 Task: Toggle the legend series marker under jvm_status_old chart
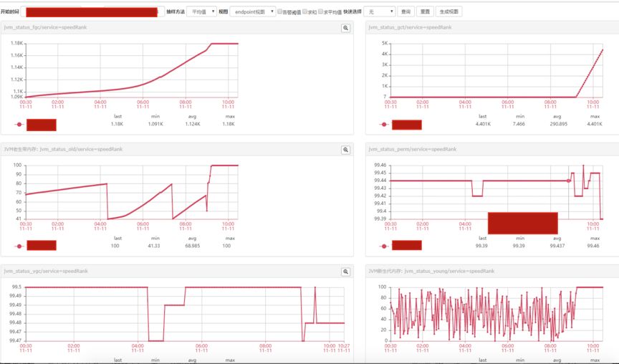[x=19, y=246]
